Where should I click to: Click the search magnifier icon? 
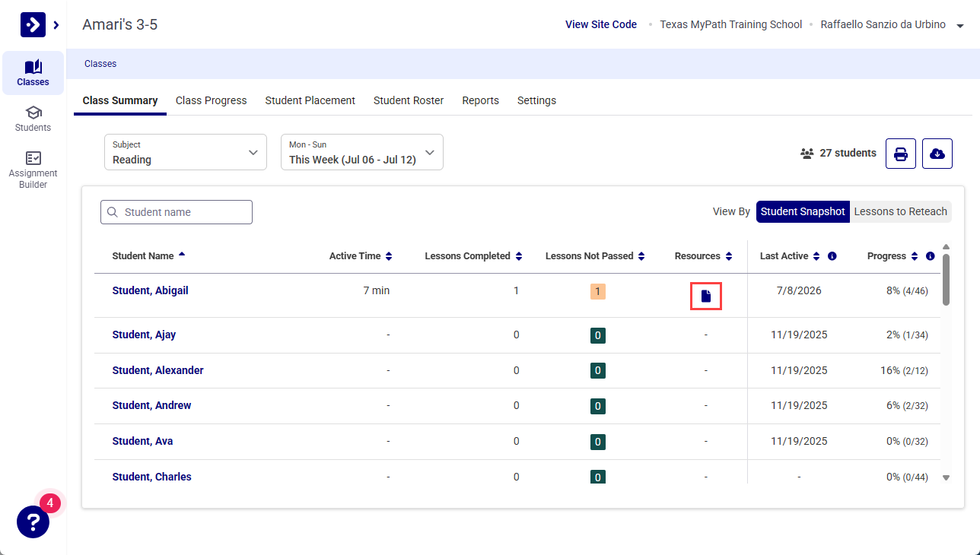[113, 212]
